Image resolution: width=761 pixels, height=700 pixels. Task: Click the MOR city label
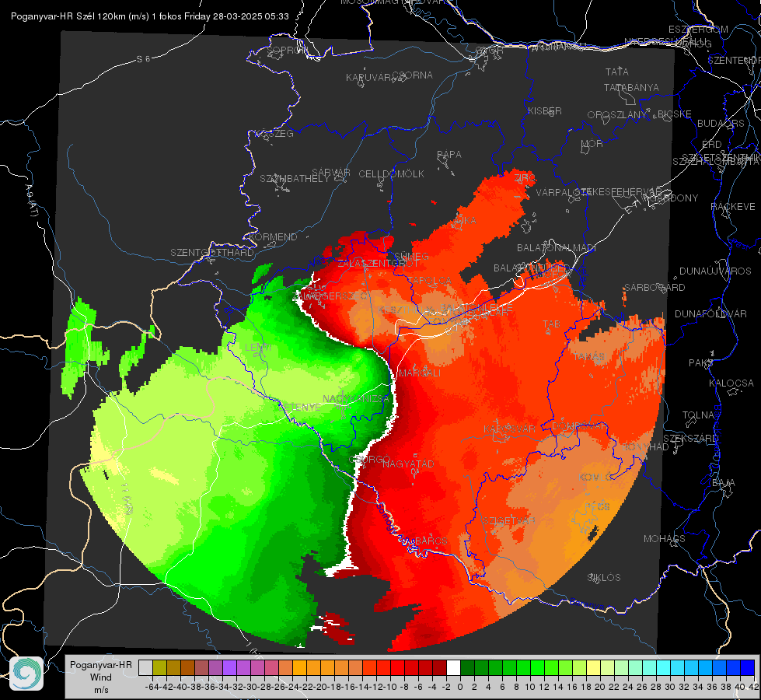(x=592, y=144)
